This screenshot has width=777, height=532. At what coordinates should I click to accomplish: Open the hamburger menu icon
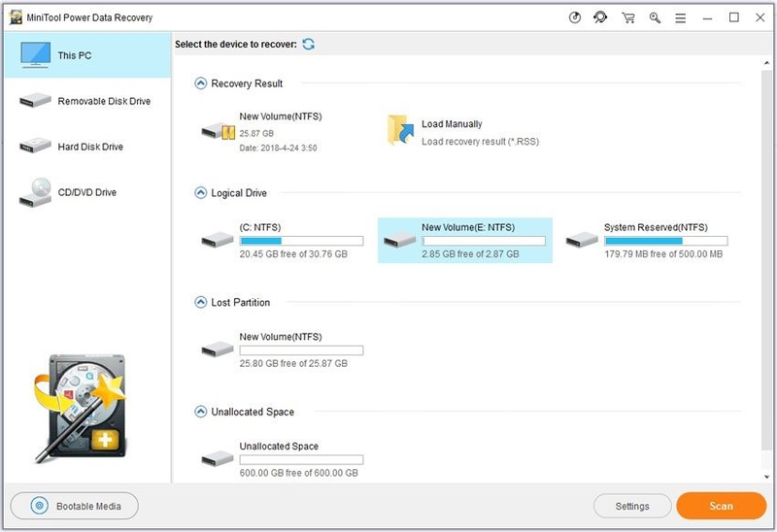click(681, 18)
